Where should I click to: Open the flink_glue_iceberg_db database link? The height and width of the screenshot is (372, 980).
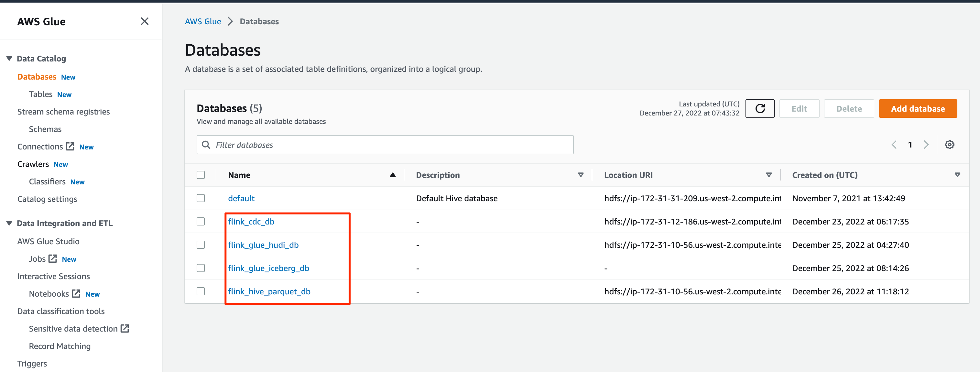click(268, 268)
